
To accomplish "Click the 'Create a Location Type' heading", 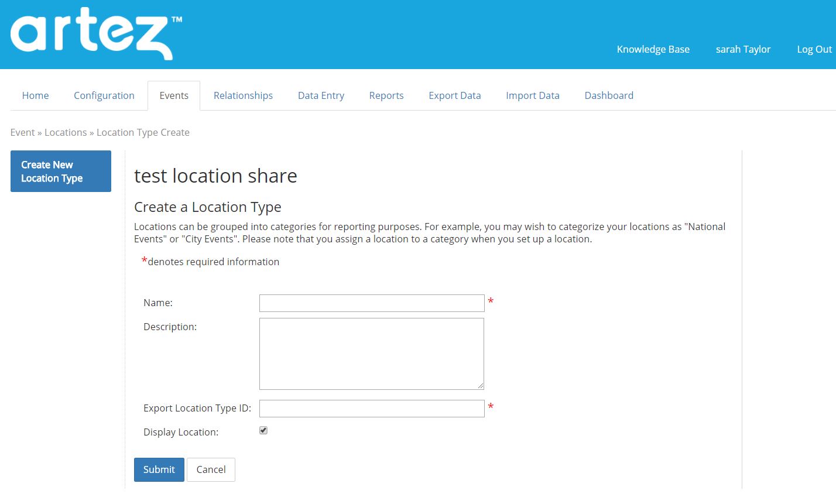I will point(208,207).
